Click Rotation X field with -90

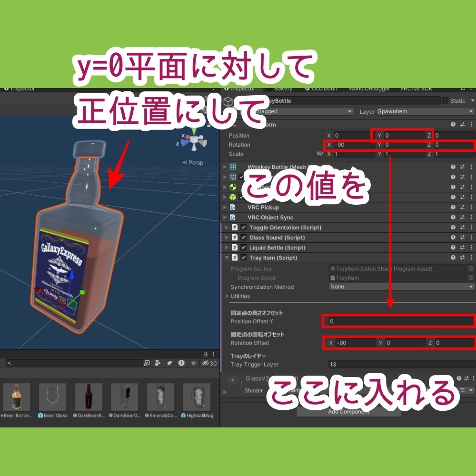pos(354,145)
